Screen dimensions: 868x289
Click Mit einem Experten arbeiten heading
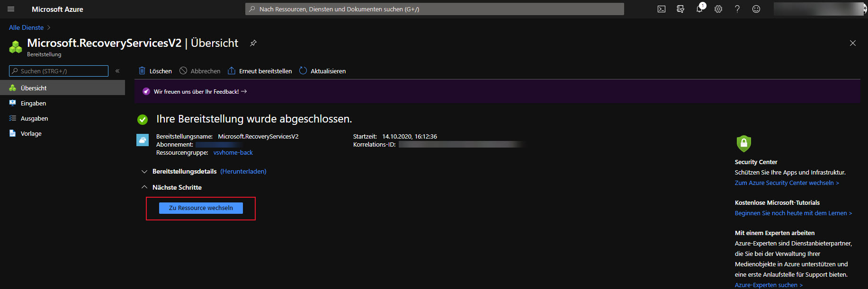[x=775, y=233]
